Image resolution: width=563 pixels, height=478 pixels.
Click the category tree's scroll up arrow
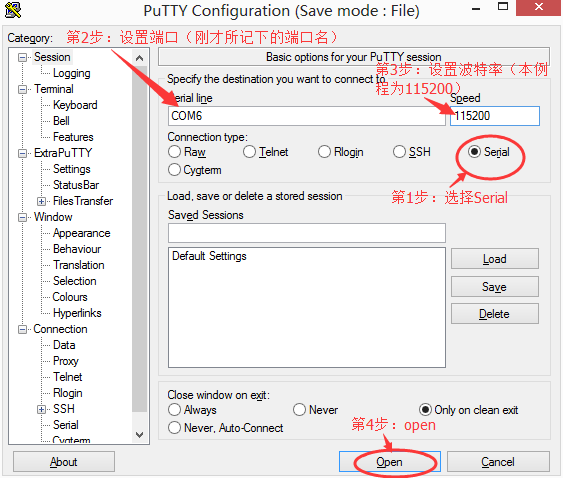[140, 58]
